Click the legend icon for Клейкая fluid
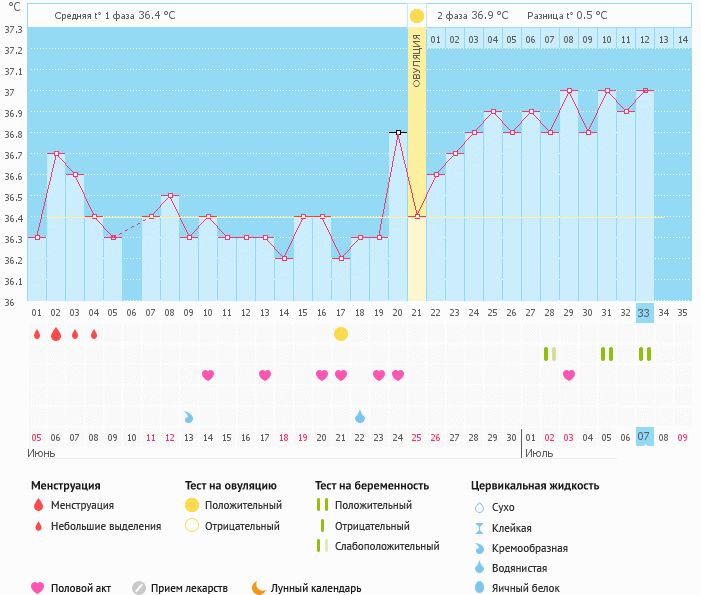This screenshot has height=595, width=701. [x=479, y=528]
